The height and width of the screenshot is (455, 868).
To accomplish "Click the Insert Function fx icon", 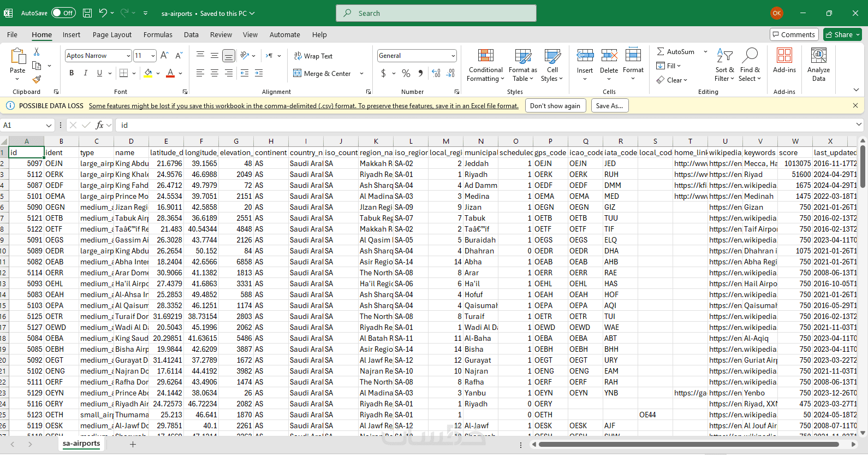I will point(99,125).
